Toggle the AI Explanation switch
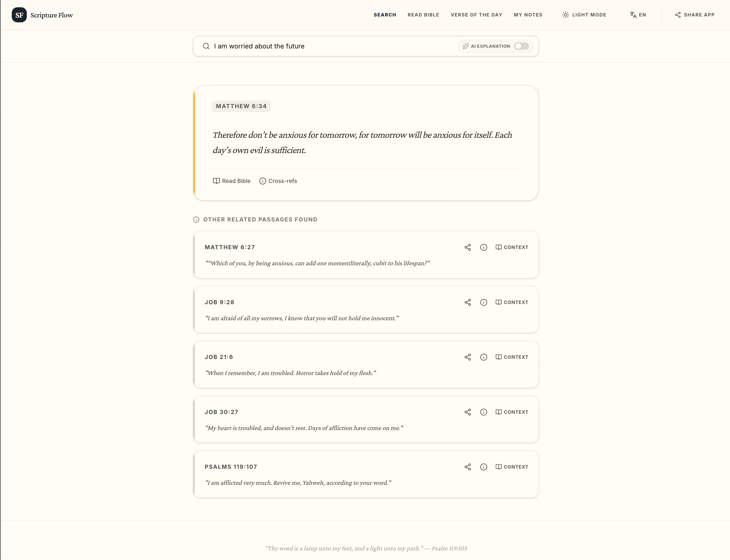 tap(521, 46)
